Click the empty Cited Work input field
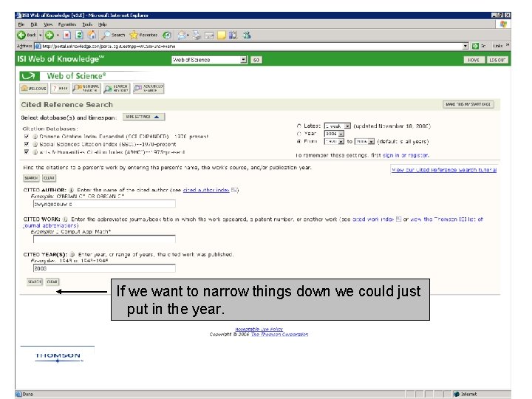 (104, 239)
